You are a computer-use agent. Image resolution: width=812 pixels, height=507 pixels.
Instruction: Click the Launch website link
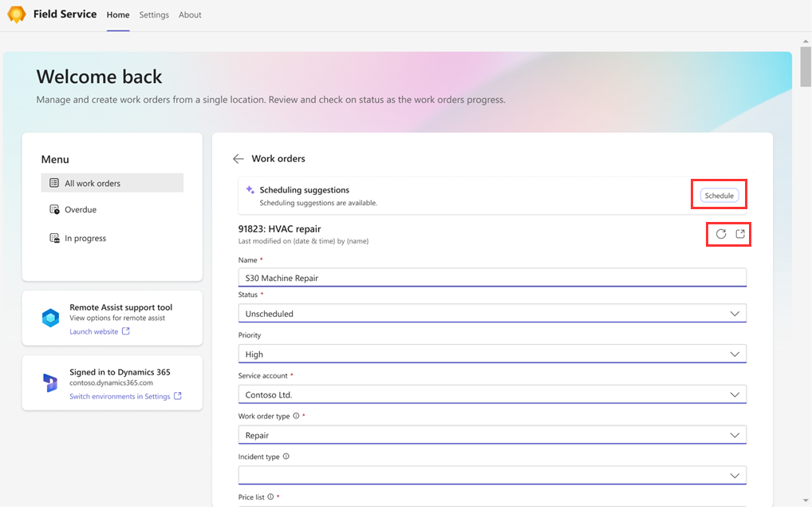pyautogui.click(x=94, y=332)
